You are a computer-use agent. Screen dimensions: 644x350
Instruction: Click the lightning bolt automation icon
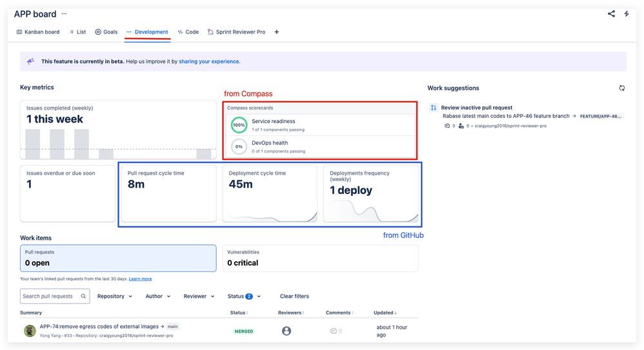pos(627,14)
